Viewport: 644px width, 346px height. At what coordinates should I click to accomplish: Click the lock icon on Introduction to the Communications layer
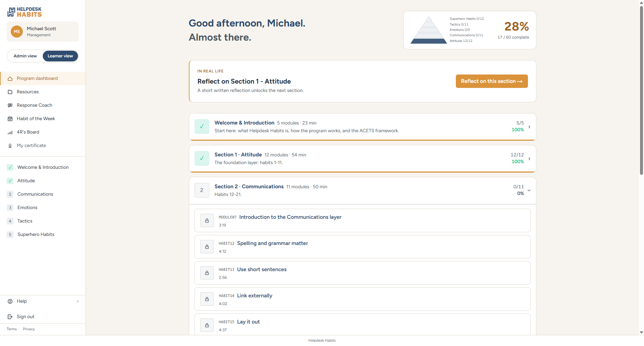tap(207, 220)
